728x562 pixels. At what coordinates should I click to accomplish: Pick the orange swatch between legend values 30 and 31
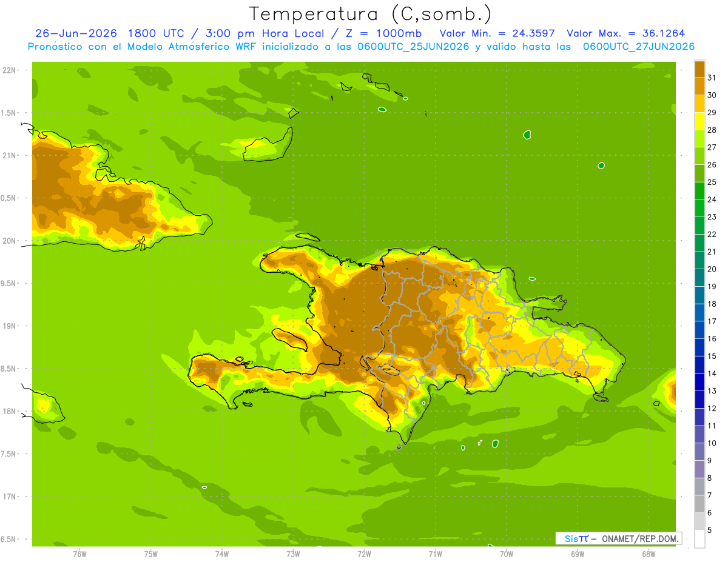coord(699,86)
